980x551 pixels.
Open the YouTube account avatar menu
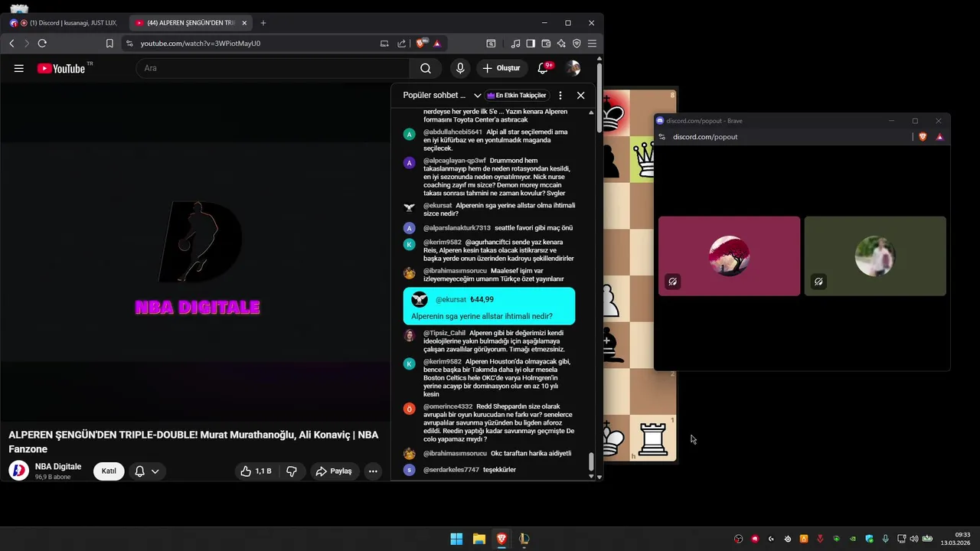click(x=573, y=68)
